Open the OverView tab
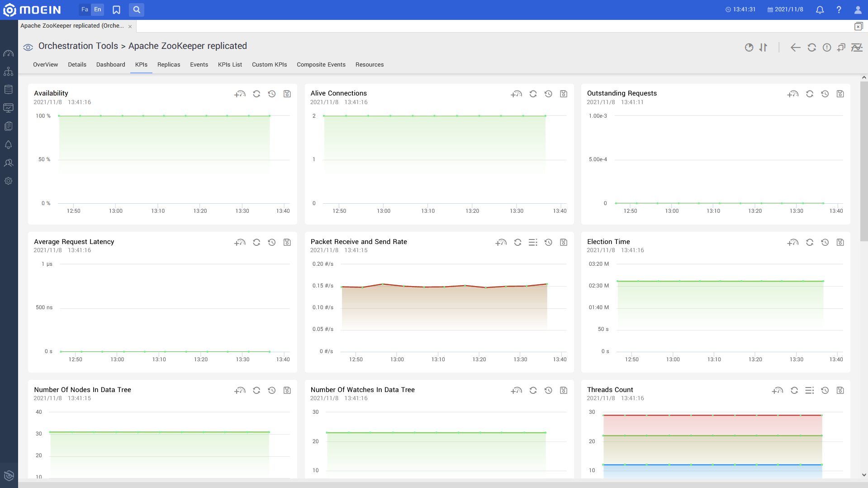The height and width of the screenshot is (488, 868). point(45,65)
